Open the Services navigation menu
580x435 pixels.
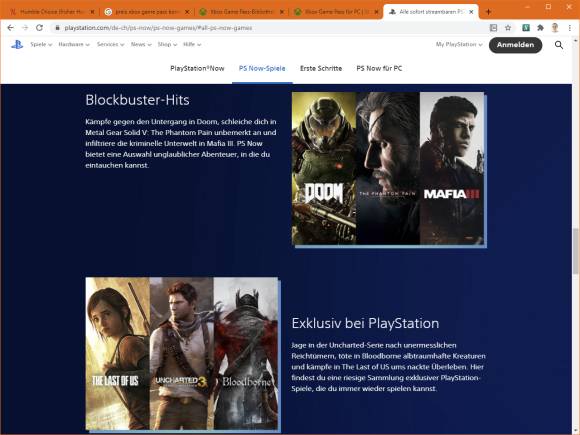click(110, 44)
